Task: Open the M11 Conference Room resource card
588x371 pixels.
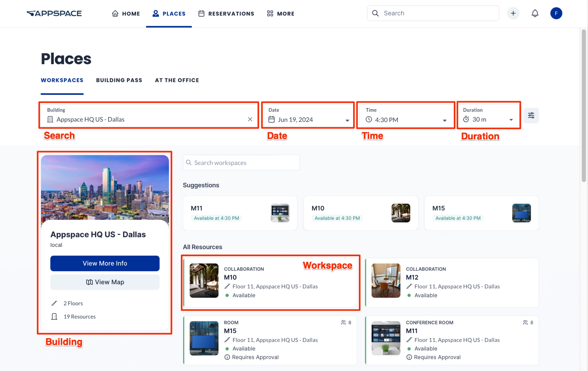Action: point(452,340)
